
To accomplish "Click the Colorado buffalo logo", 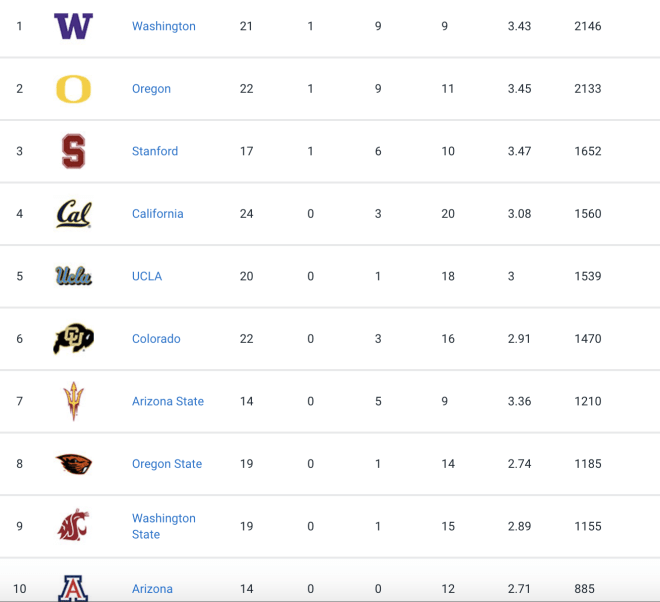I will [74, 338].
